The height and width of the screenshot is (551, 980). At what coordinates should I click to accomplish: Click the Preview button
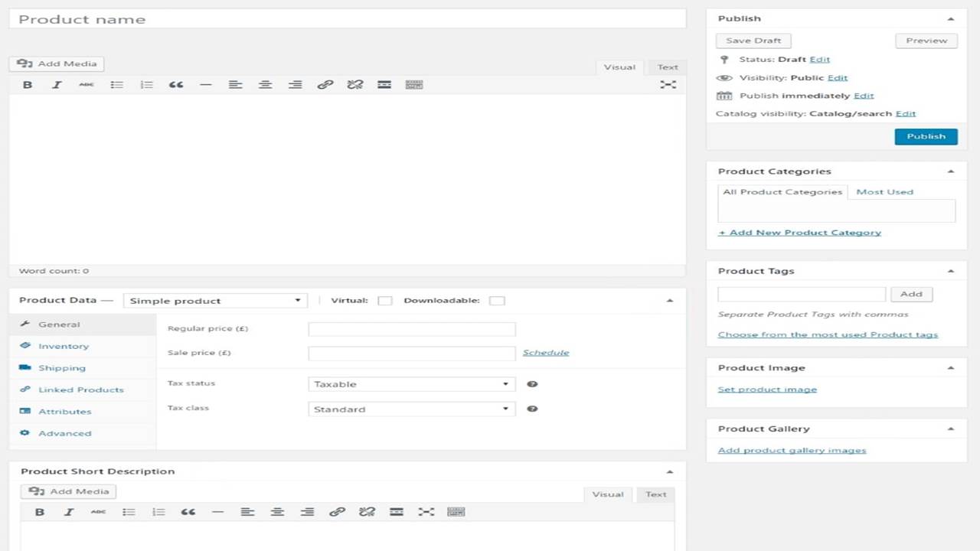click(926, 41)
